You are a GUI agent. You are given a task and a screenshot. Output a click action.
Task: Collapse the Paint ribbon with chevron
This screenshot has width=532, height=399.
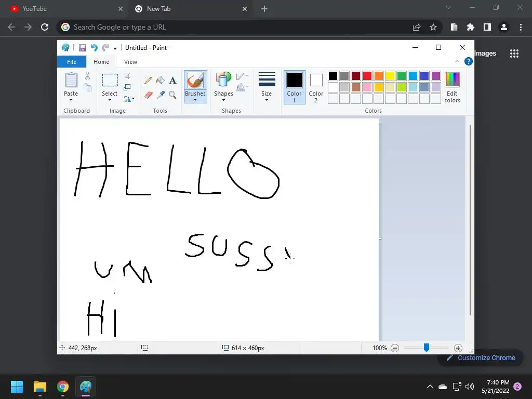(457, 61)
